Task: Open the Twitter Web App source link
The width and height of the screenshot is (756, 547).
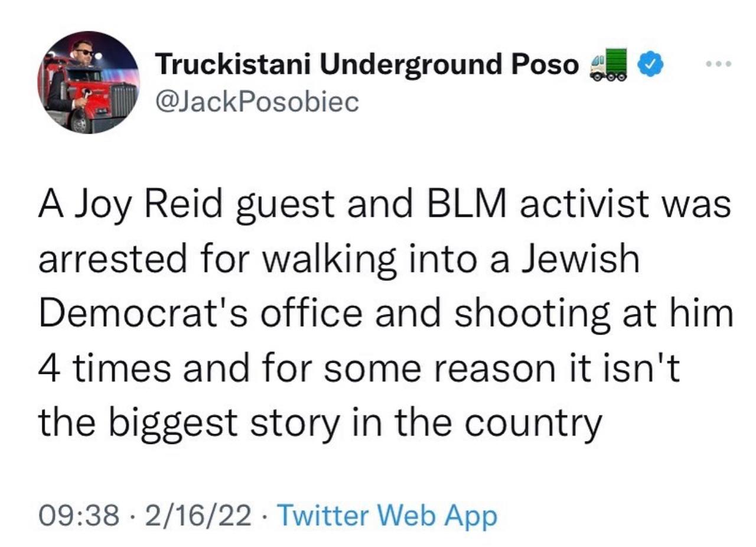Action: [387, 516]
